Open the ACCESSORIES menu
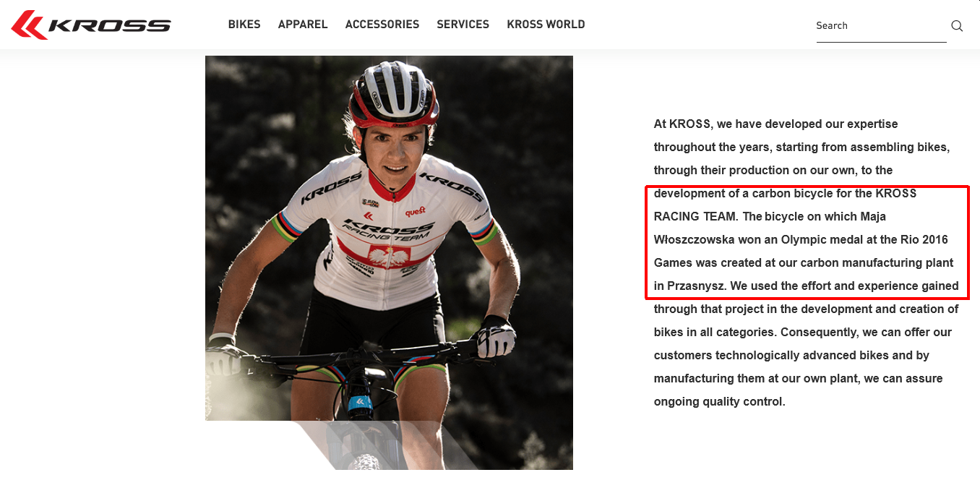The height and width of the screenshot is (501, 980). 382,25
